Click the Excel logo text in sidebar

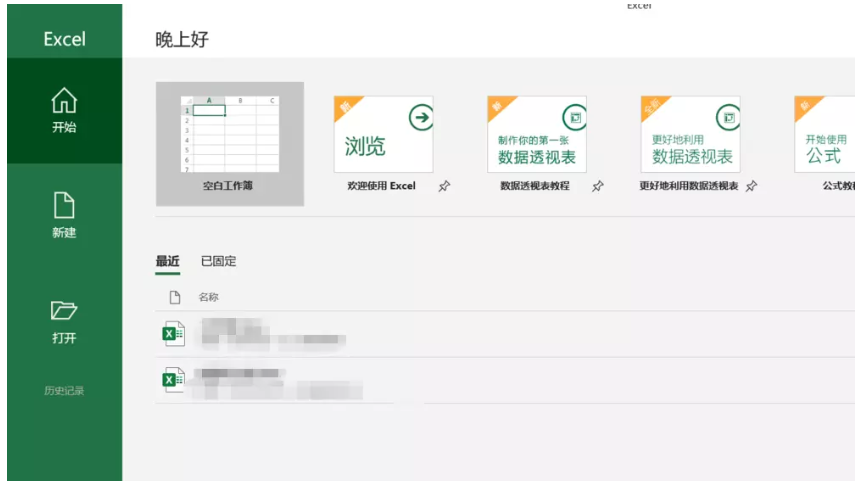click(65, 39)
